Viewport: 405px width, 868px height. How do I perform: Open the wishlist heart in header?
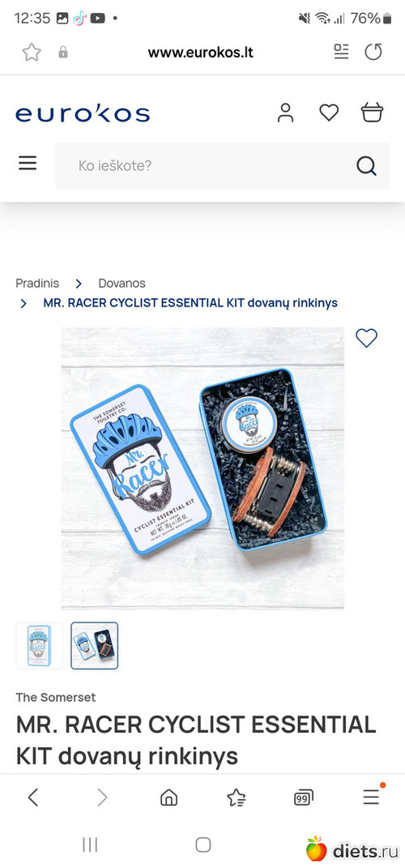coord(329,113)
